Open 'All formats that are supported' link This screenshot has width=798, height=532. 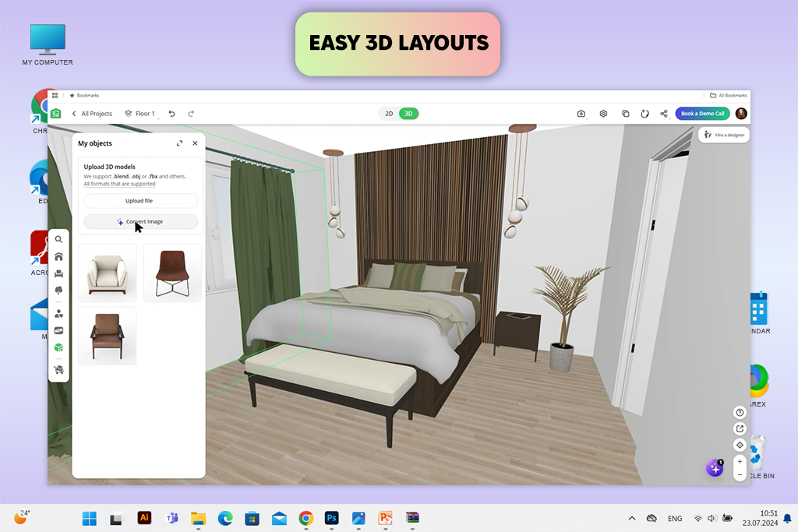point(119,184)
